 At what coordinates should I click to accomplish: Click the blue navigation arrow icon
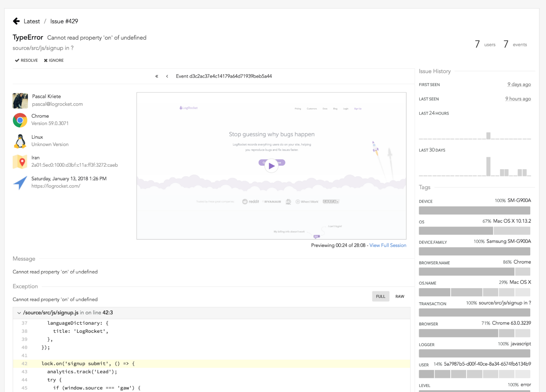tap(20, 183)
